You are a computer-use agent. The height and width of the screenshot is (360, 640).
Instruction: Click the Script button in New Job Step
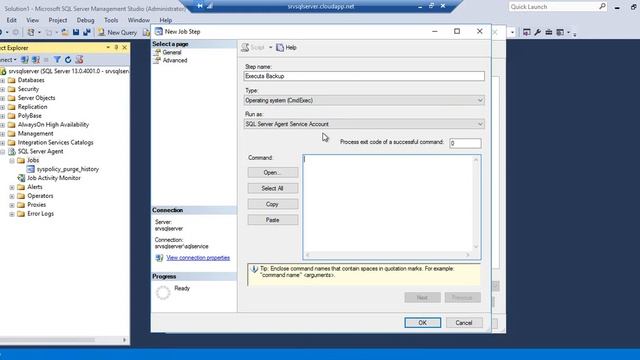(x=253, y=47)
